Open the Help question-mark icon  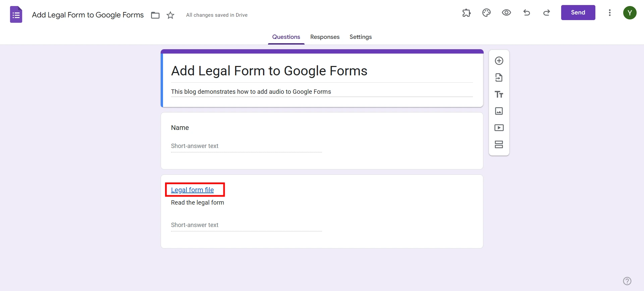point(627,281)
